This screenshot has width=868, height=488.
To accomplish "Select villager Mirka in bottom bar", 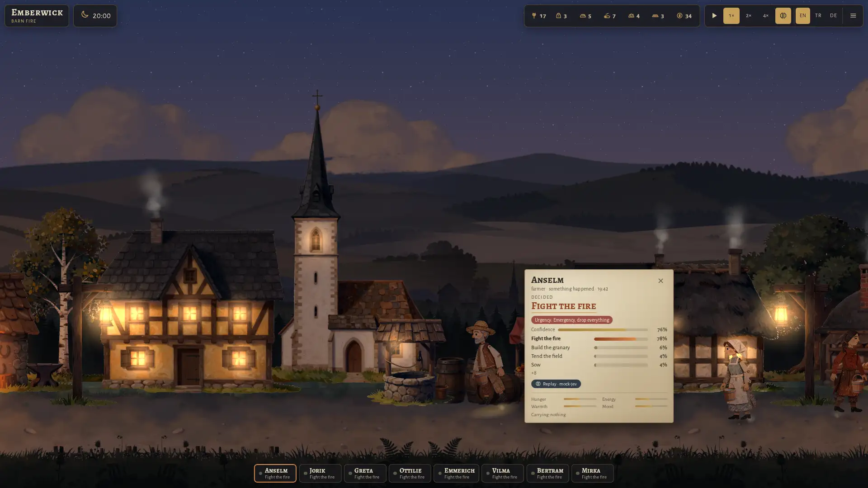I will [592, 473].
